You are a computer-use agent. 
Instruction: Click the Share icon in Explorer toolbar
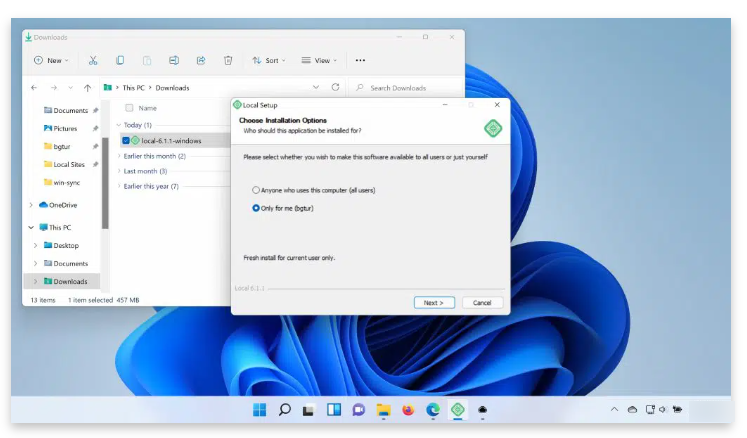pos(201,60)
